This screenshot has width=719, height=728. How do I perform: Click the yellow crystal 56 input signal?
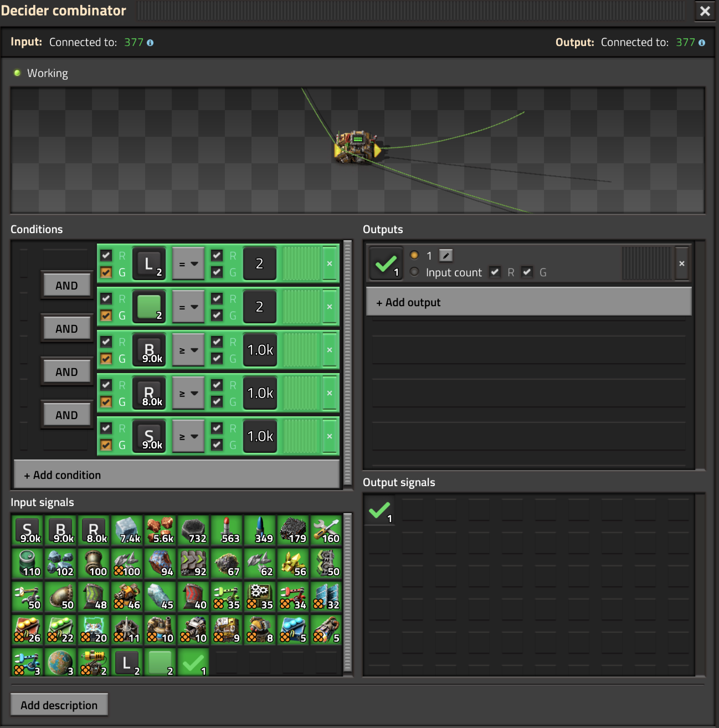click(293, 564)
